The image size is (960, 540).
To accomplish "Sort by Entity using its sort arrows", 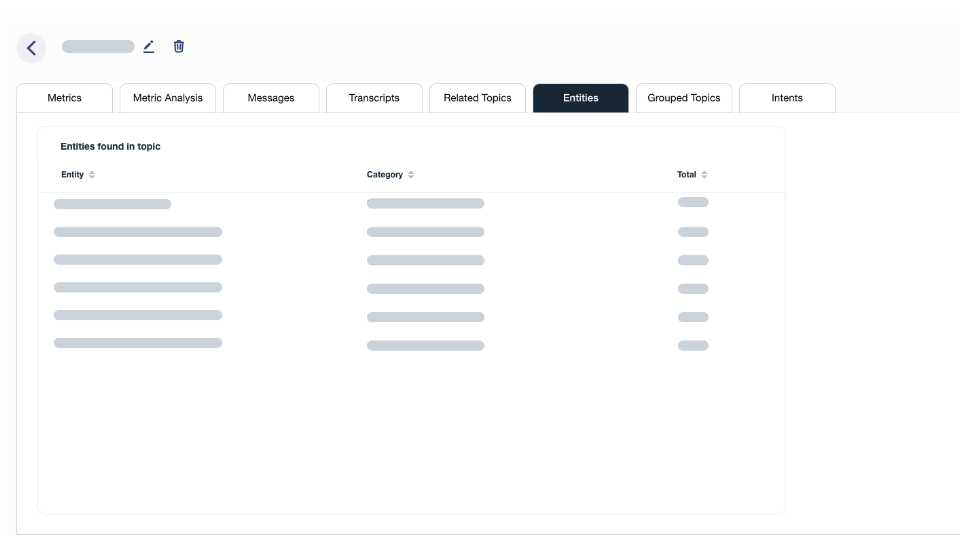I will [x=92, y=175].
